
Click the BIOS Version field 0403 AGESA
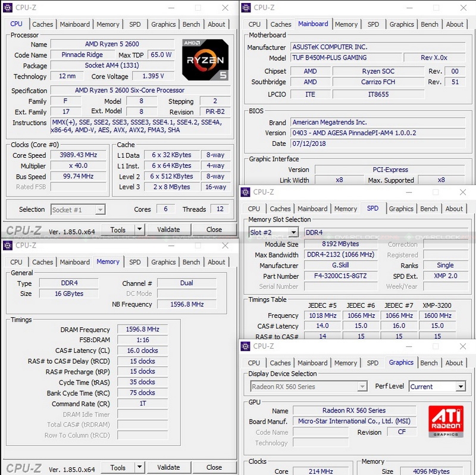coord(378,133)
